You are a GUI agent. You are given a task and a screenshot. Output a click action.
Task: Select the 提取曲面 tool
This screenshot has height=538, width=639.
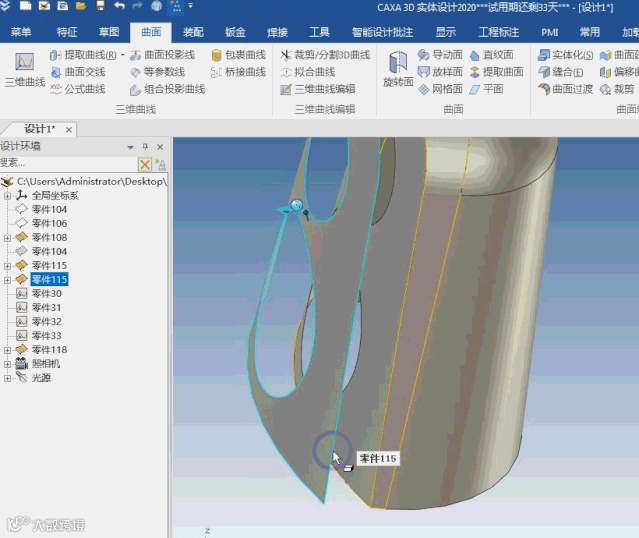(x=496, y=72)
